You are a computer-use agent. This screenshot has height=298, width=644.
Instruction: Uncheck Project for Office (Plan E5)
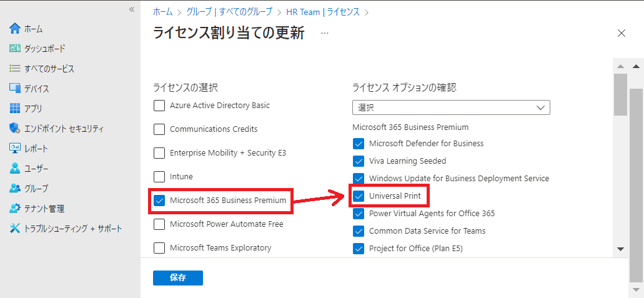coord(359,249)
